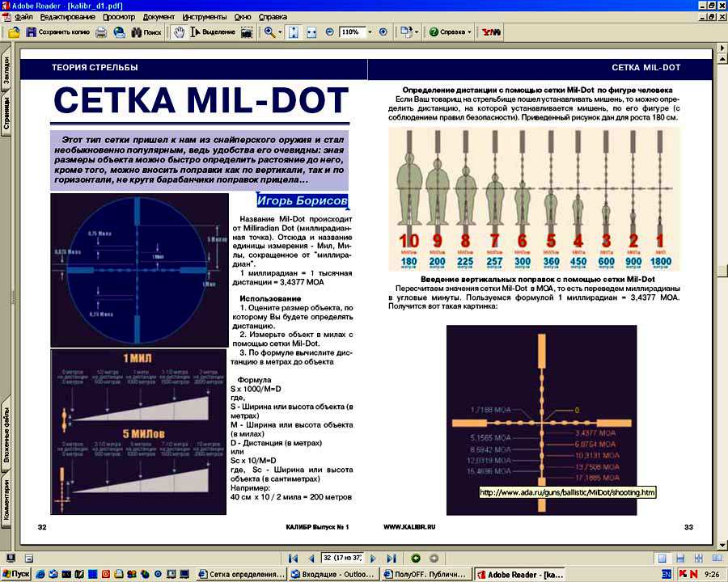The height and width of the screenshot is (582, 728).
Task: Open the Файл menu
Action: point(23,16)
